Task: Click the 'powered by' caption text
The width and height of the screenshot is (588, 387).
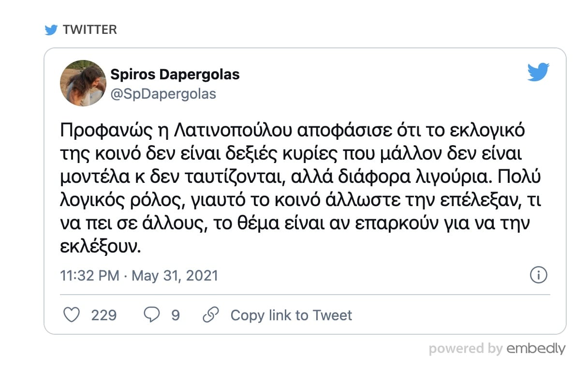Action: 466,348
